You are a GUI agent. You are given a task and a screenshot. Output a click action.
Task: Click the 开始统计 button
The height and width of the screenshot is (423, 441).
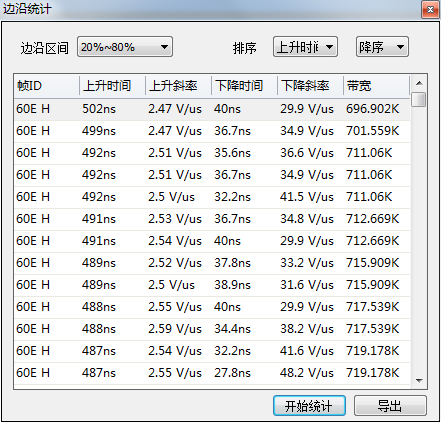coord(309,406)
